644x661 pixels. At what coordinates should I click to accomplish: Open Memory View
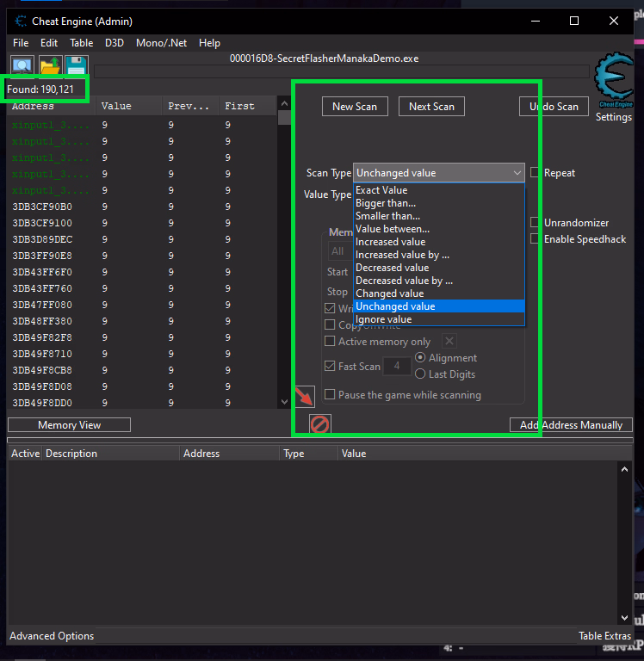69,425
